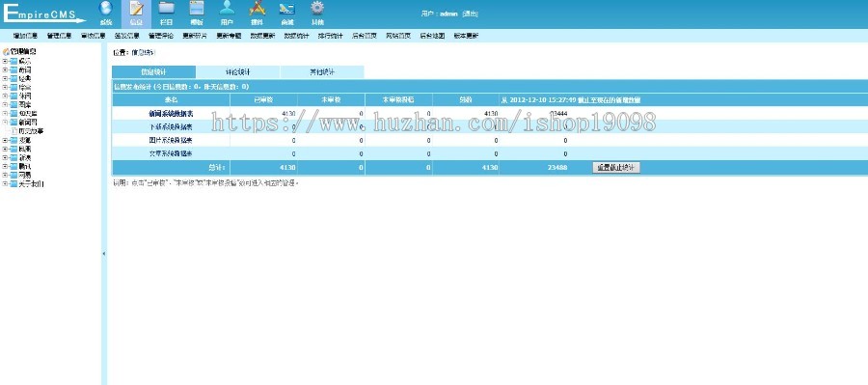Click the folder icon beside 经典
This screenshot has height=385, width=868.
14,79
